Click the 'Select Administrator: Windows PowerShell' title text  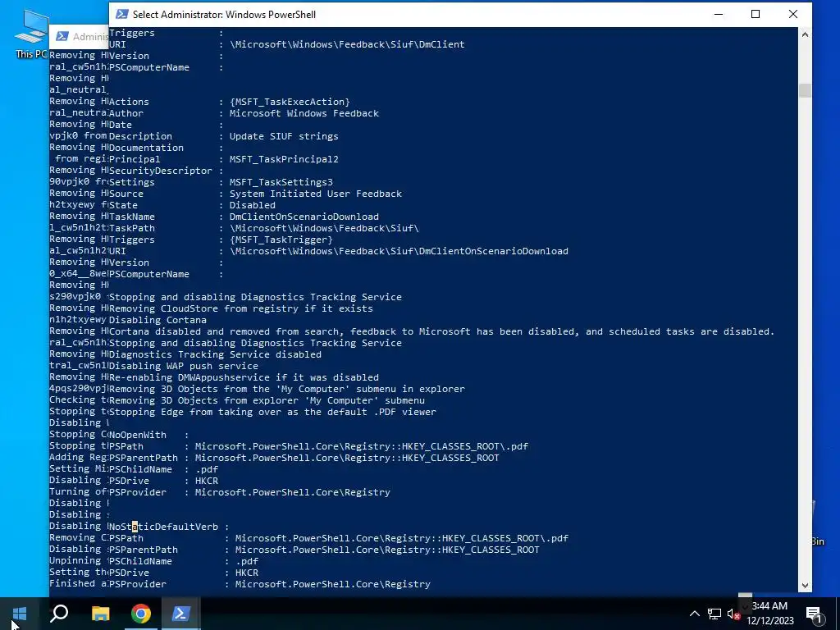(224, 15)
